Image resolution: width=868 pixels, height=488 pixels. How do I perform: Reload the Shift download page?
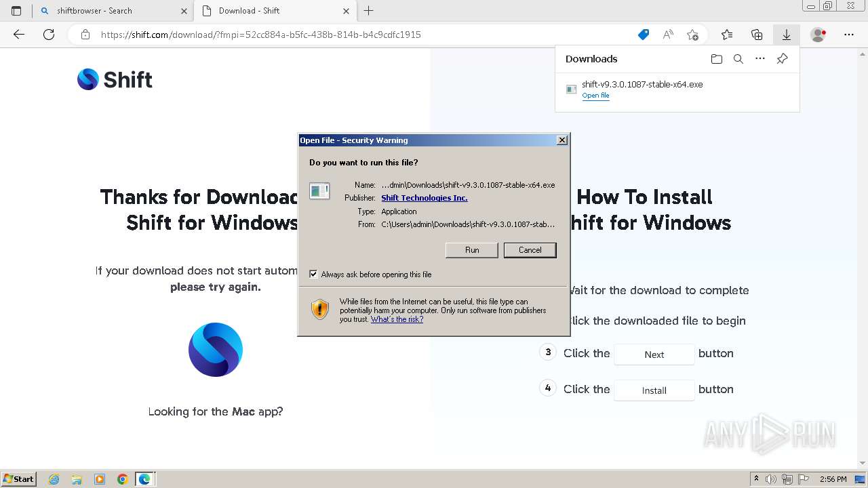click(49, 35)
